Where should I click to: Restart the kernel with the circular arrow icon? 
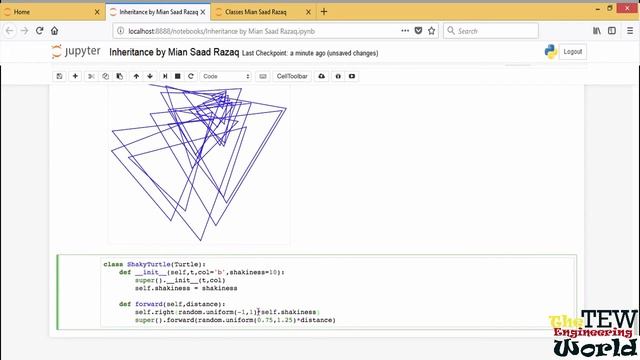(x=191, y=76)
